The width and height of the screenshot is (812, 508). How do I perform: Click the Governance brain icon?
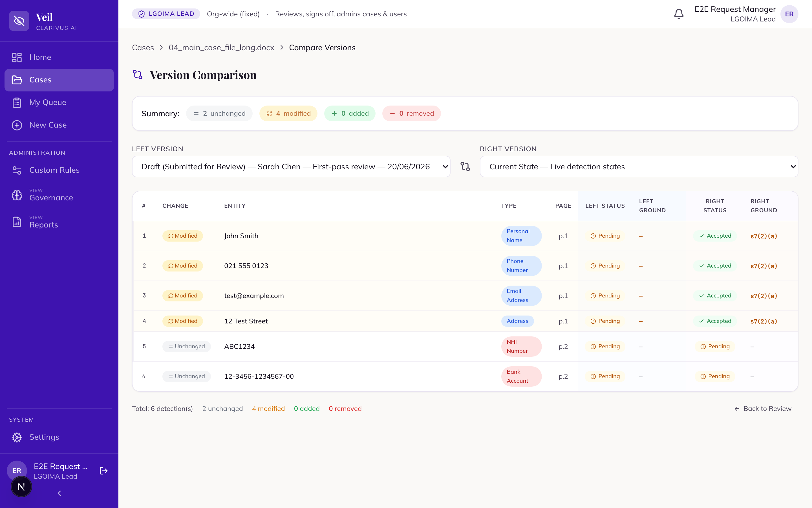point(17,195)
